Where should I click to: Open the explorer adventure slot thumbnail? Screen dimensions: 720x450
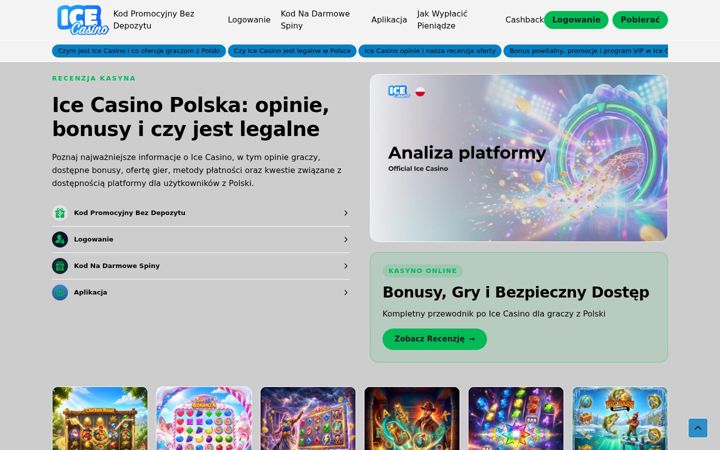click(412, 418)
